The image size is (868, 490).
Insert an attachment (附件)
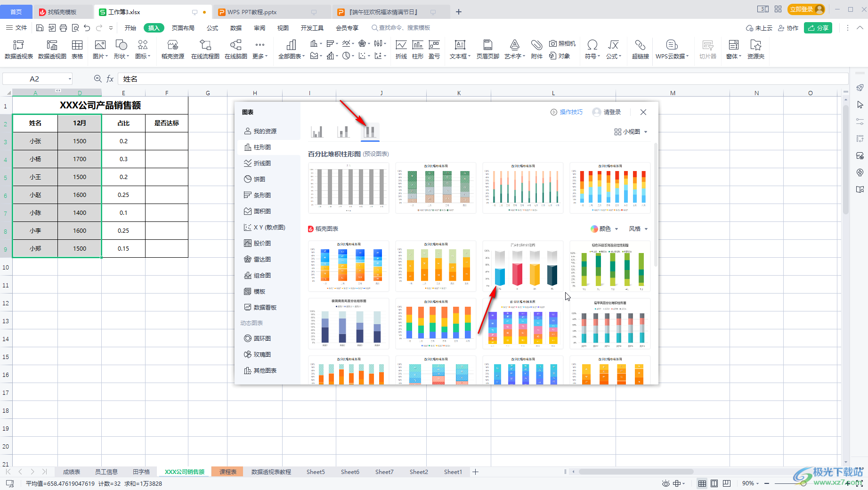pyautogui.click(x=537, y=49)
